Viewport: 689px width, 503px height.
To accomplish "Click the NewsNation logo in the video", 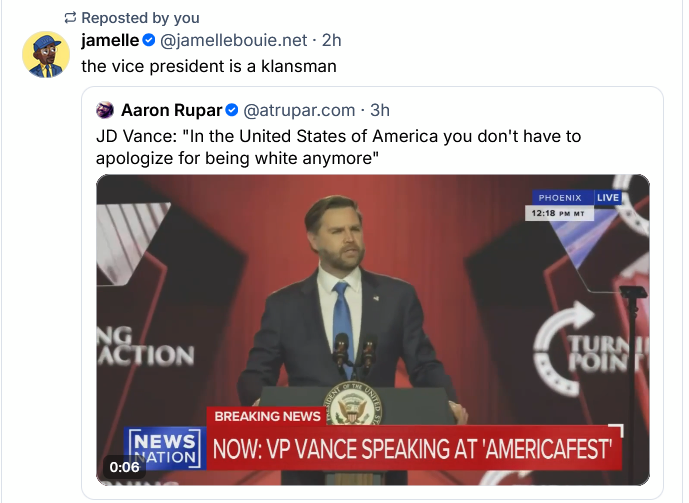I will 164,448.
